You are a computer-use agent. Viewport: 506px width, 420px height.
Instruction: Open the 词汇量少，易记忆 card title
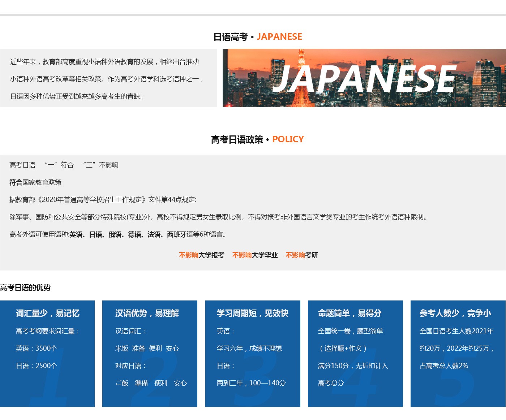pyautogui.click(x=47, y=313)
